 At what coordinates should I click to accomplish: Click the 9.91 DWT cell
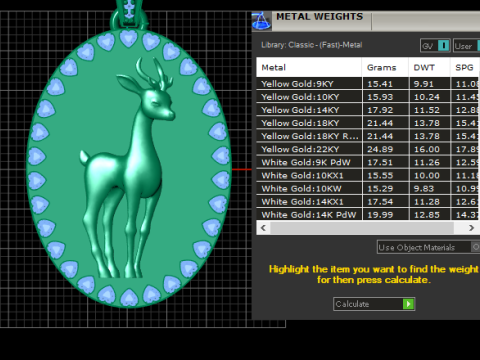tap(430, 84)
